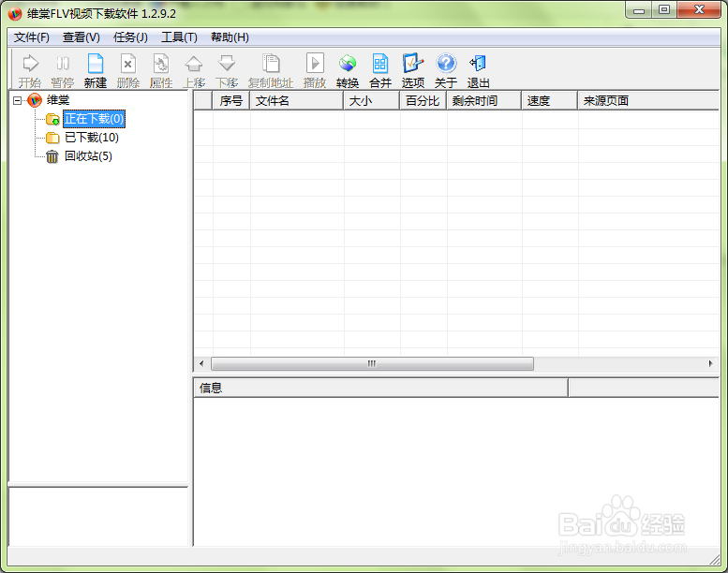728x573 pixels.
Task: Sort by the 速度 column header
Action: (x=550, y=100)
